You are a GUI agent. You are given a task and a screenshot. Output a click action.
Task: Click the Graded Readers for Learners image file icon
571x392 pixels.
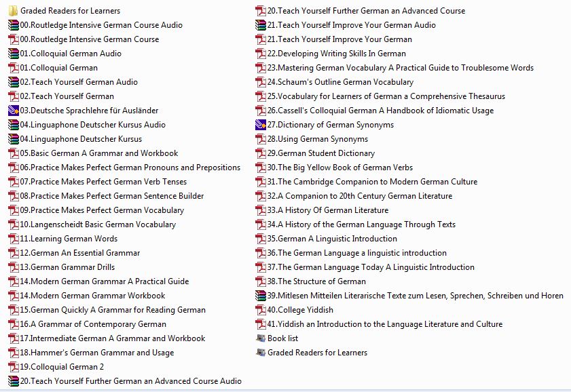coord(260,353)
